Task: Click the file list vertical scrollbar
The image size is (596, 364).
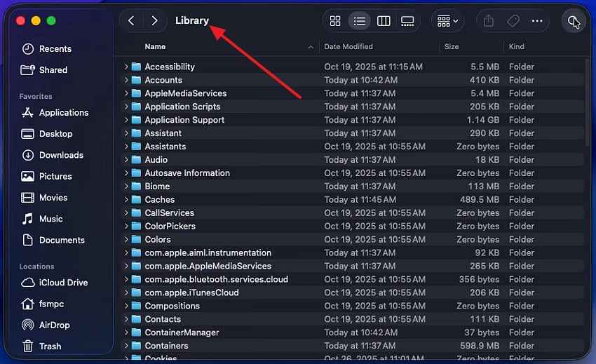Action: tap(588, 102)
